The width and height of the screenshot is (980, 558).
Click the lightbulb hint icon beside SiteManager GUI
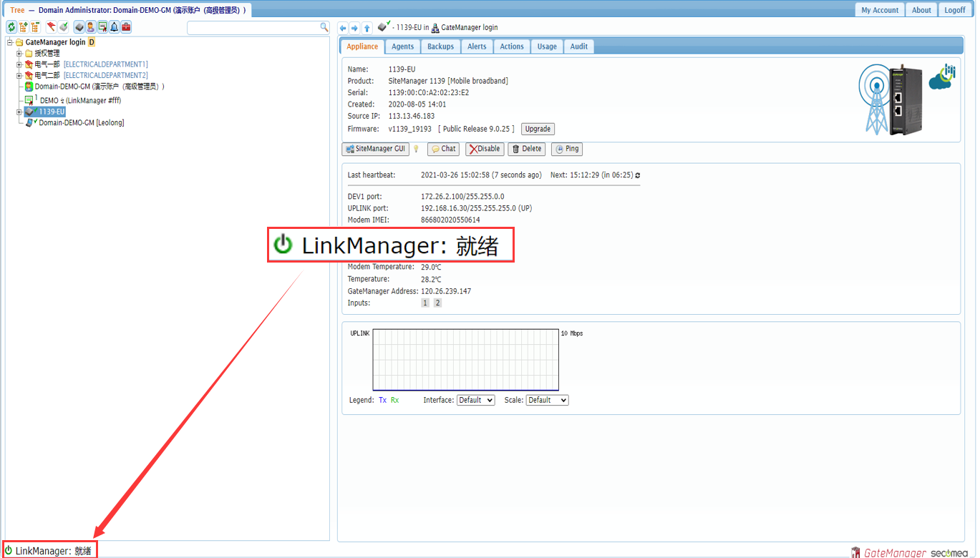[417, 149]
